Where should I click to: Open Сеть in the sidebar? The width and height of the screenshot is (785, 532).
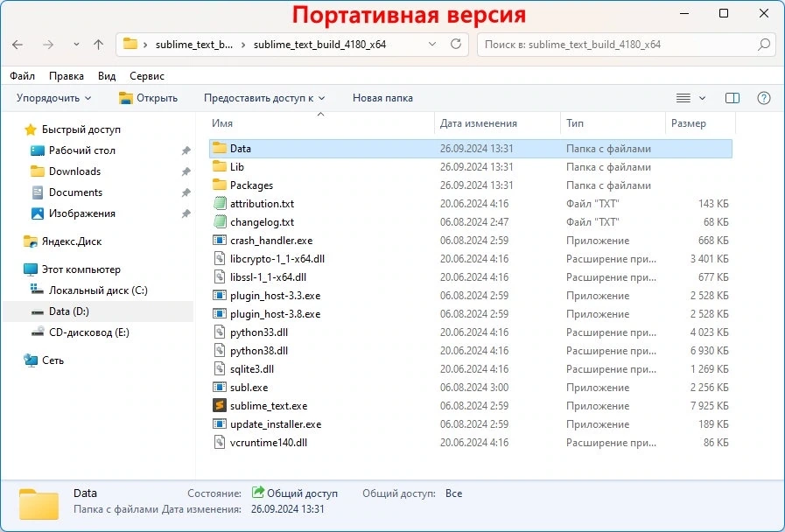tap(53, 360)
